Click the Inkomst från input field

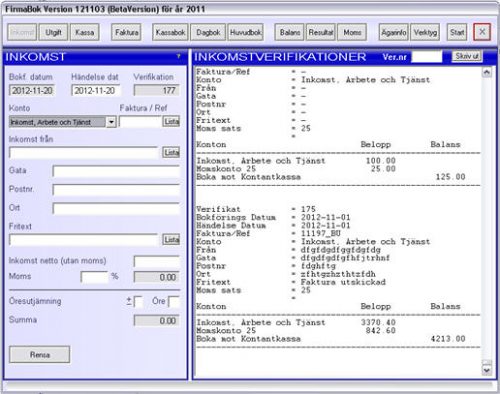pos(84,153)
